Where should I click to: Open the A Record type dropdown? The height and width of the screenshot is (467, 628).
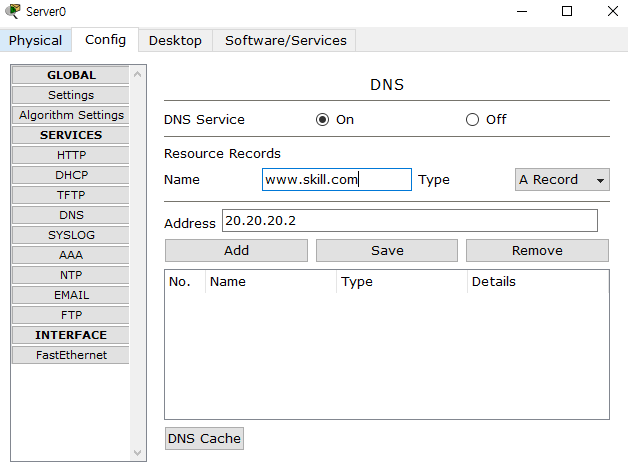click(562, 179)
